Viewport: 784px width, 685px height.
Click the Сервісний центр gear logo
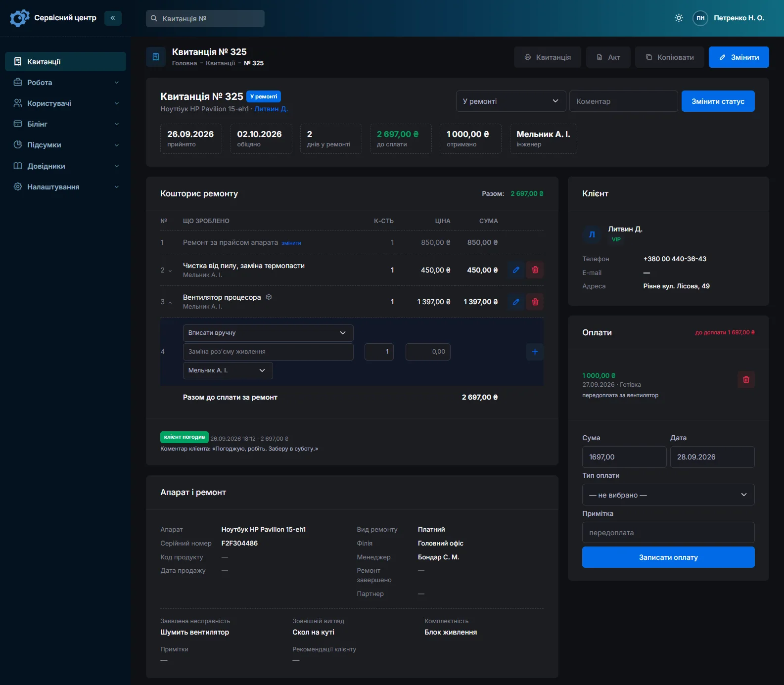19,18
